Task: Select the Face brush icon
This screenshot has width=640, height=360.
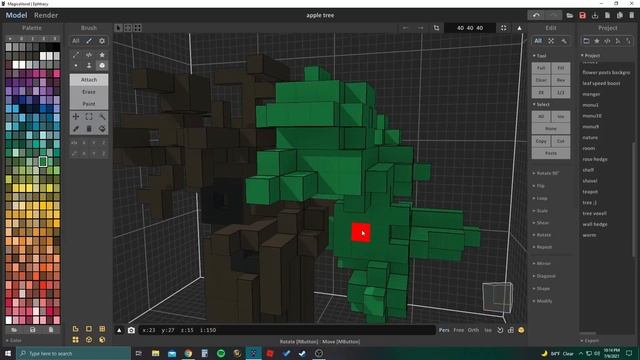Action: [x=89, y=65]
